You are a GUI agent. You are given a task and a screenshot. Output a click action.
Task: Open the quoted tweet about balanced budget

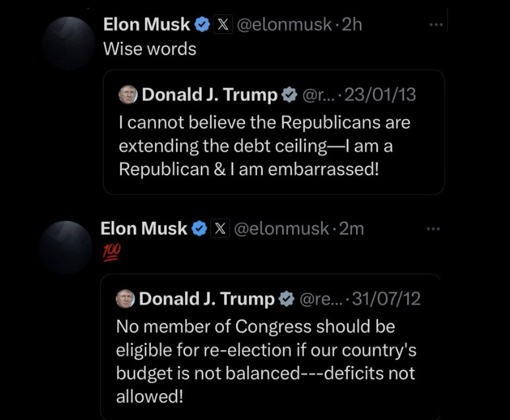point(271,347)
